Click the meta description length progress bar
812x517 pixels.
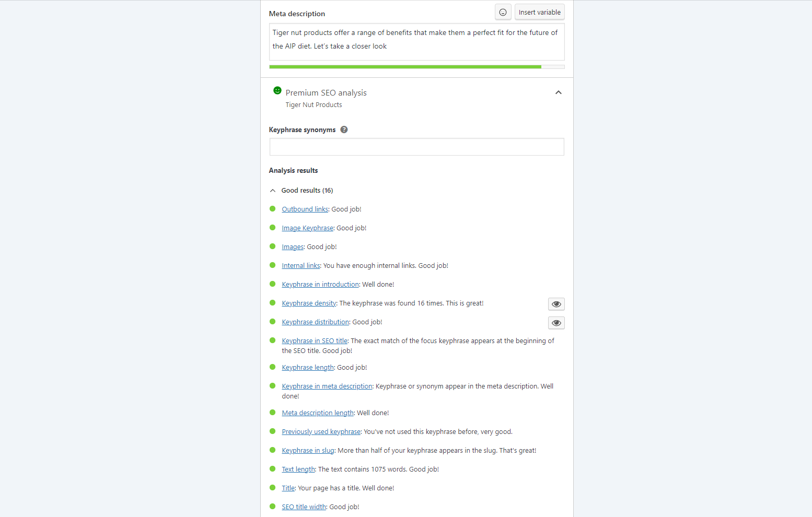click(416, 67)
